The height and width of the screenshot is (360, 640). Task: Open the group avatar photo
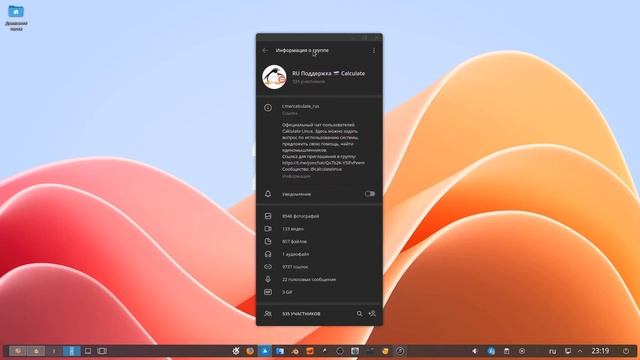point(274,77)
